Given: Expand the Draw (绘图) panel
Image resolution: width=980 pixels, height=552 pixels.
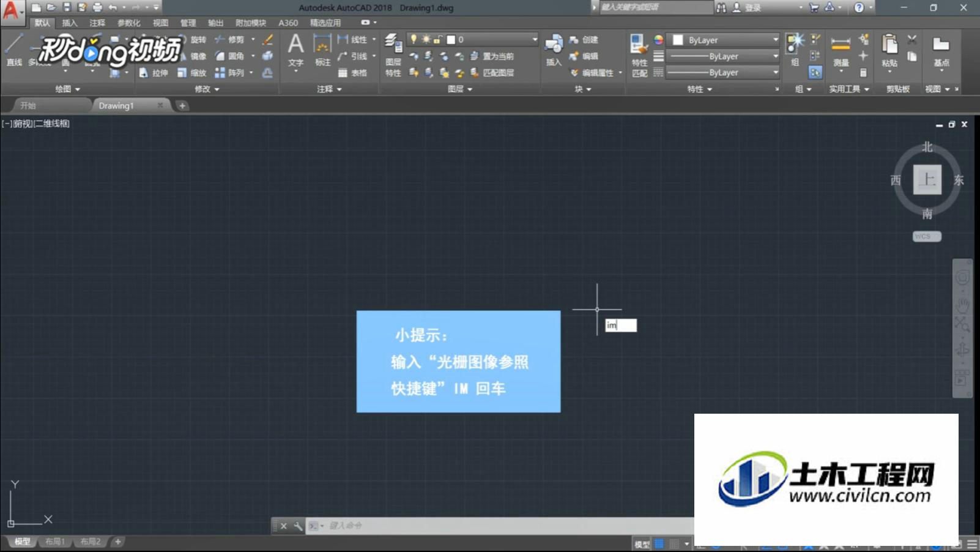Looking at the screenshot, I should coord(67,89).
